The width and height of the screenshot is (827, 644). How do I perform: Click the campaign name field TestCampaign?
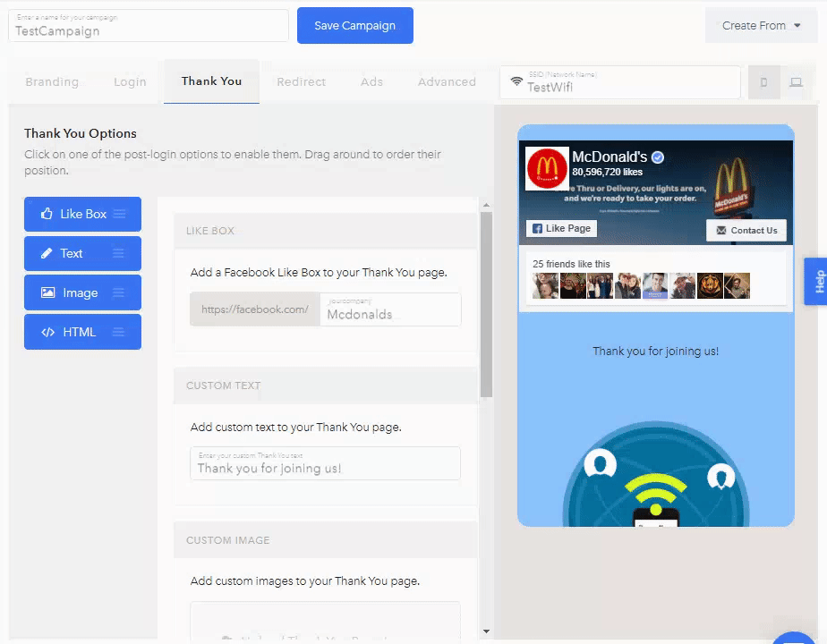149,25
